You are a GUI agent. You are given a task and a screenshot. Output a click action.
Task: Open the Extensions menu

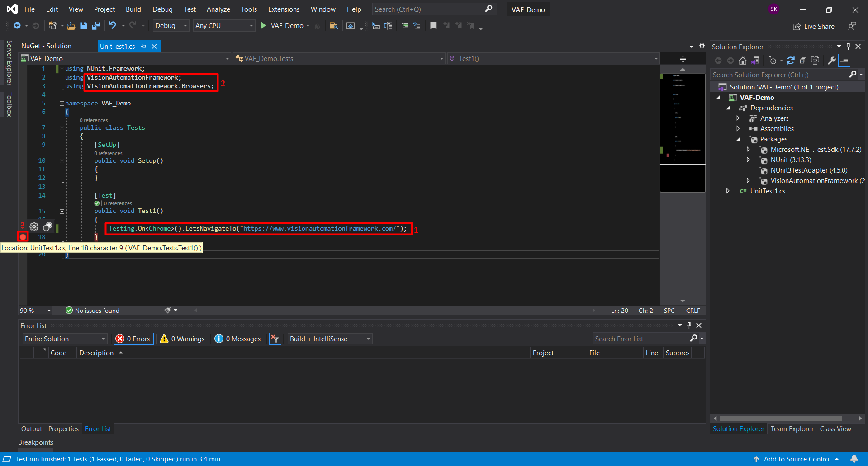click(x=284, y=9)
